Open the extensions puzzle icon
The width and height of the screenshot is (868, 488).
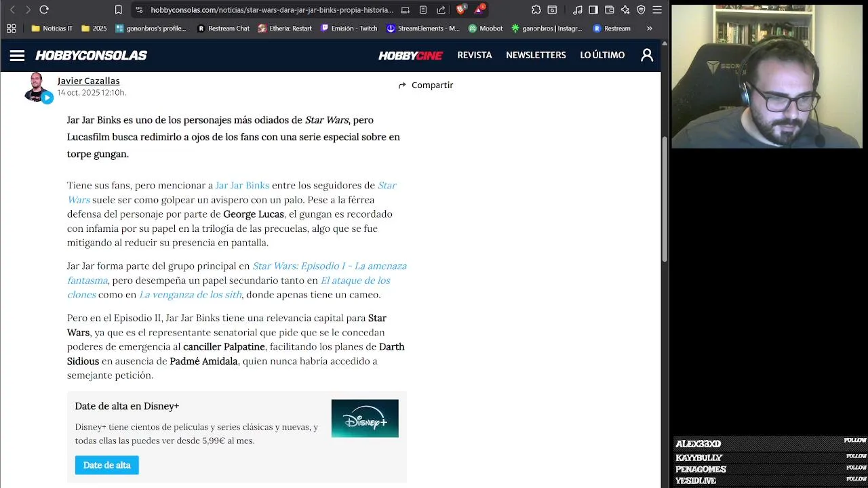point(536,9)
